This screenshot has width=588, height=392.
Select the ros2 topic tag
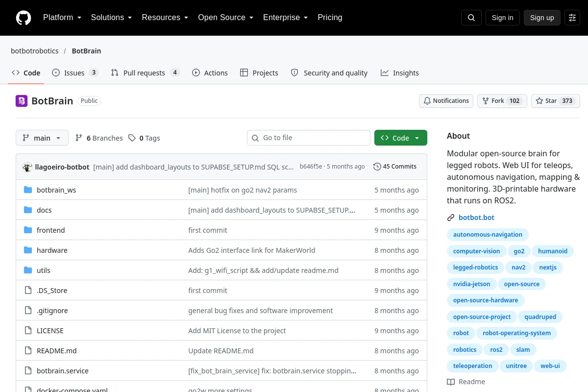pos(496,350)
